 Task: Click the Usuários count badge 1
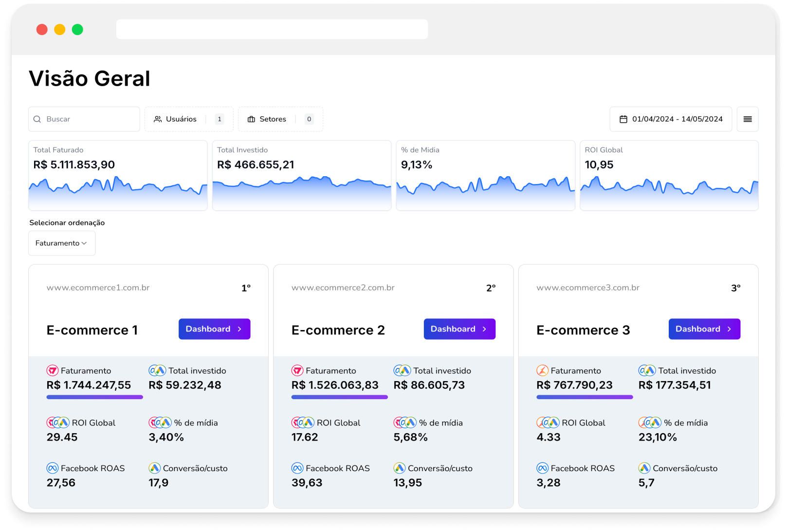[220, 119]
